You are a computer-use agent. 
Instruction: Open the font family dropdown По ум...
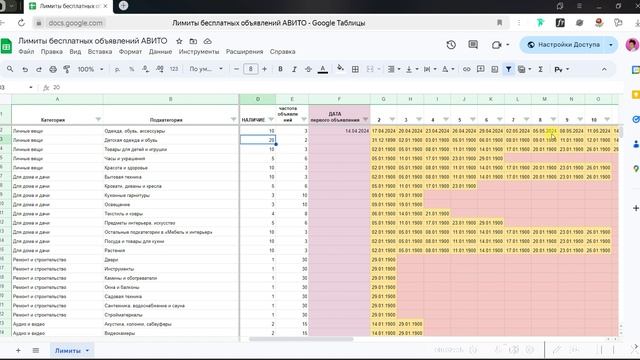[x=206, y=69]
